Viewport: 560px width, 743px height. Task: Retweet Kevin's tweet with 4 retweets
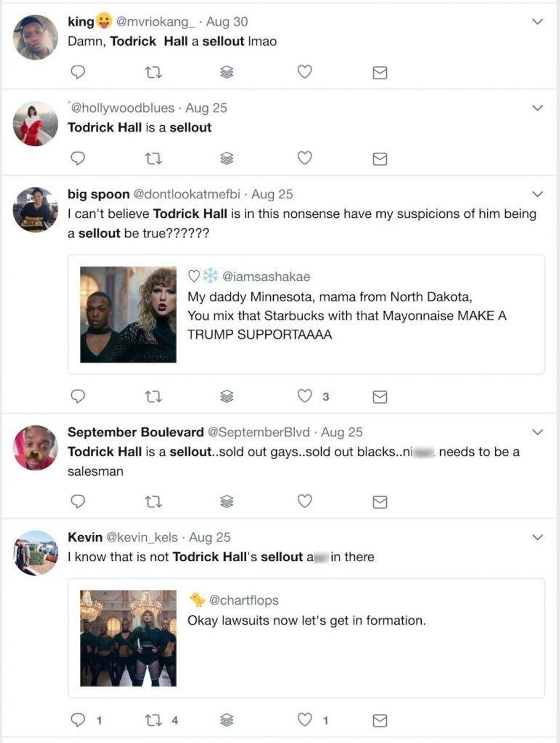[x=153, y=720]
